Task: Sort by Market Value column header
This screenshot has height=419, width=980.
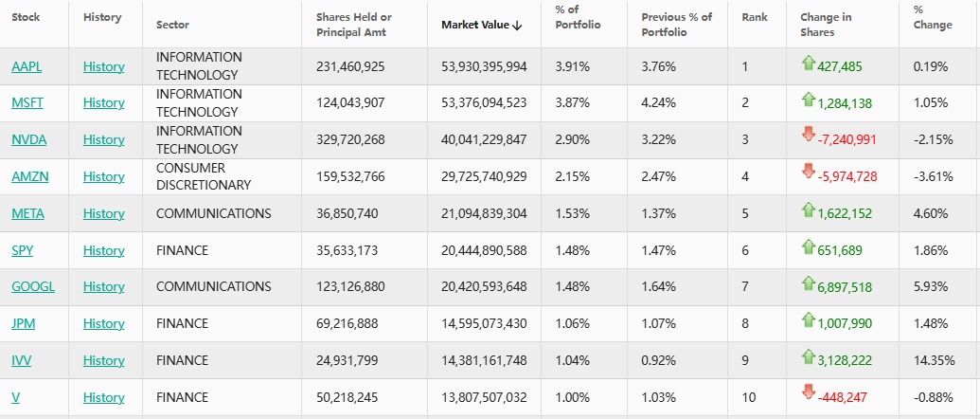Action: (482, 25)
